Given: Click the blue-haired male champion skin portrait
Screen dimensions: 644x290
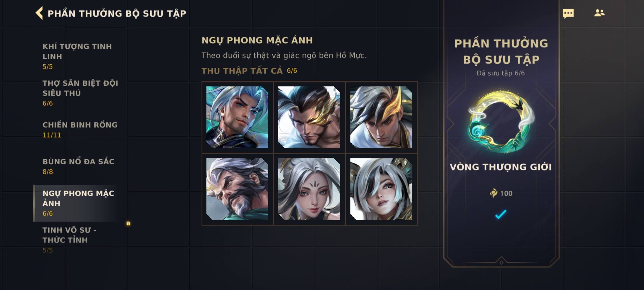Looking at the screenshot, I should (x=237, y=117).
